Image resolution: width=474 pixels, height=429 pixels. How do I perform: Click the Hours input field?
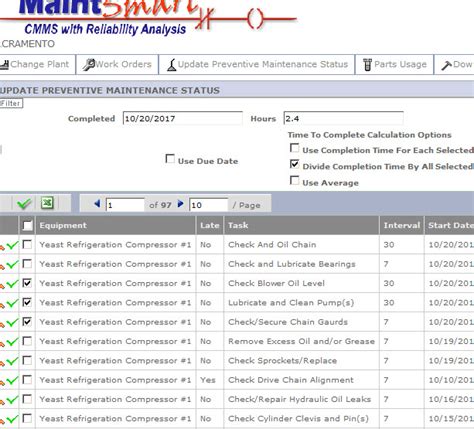click(343, 118)
